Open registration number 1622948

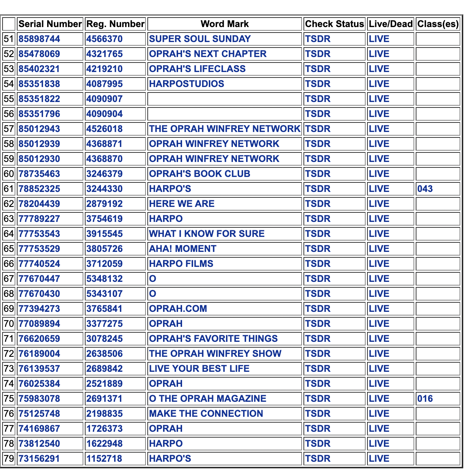[105, 444]
